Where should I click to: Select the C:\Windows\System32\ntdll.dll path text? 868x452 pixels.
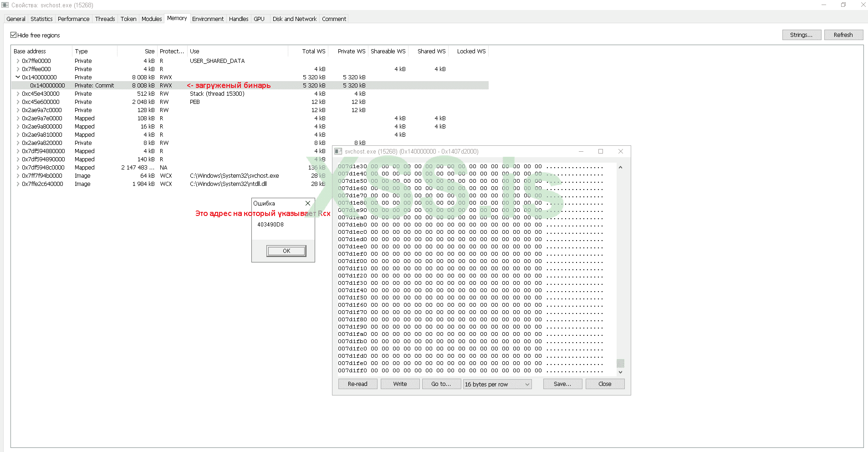228,184
